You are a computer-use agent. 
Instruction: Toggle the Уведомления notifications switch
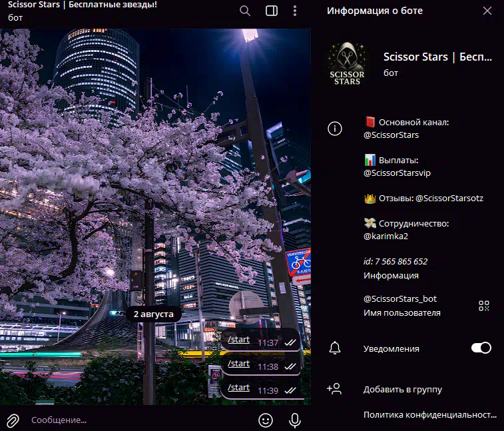481,348
